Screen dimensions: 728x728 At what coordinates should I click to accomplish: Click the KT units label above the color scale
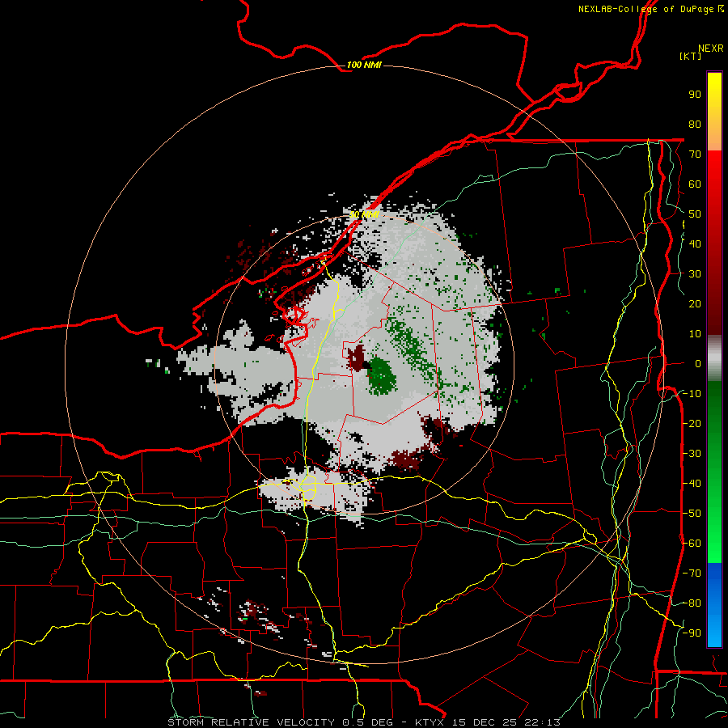pos(690,56)
